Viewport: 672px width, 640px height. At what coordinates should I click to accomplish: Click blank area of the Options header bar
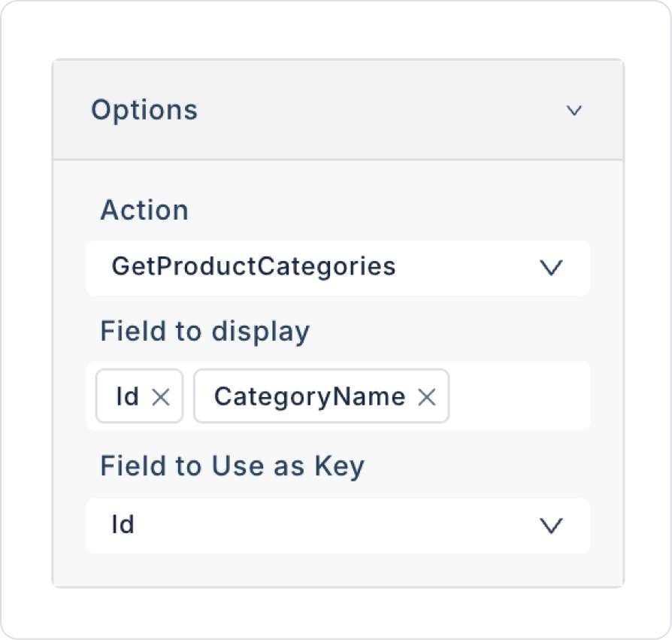coord(376,111)
